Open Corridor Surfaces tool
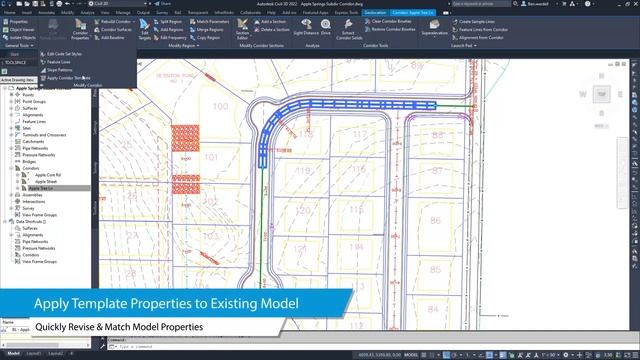640x360 pixels. pyautogui.click(x=113, y=30)
